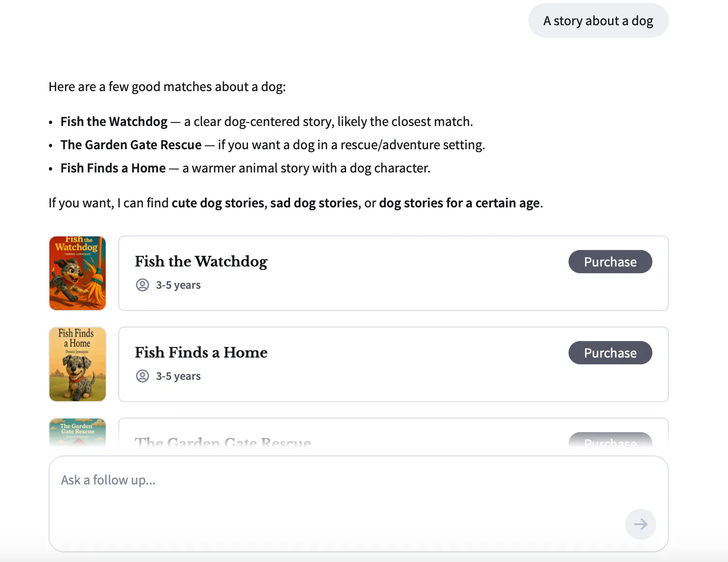The image size is (728, 562).
Task: Open the Fish Finds a Home book cover
Action: pyautogui.click(x=78, y=364)
